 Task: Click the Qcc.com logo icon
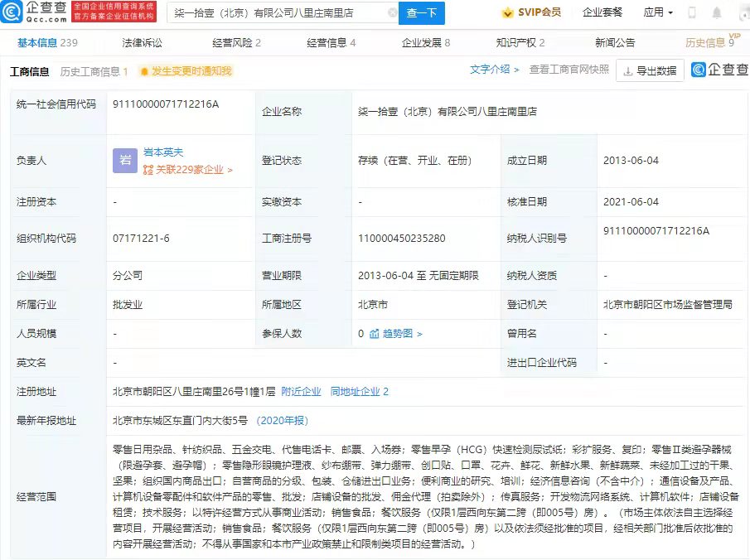coord(11,12)
